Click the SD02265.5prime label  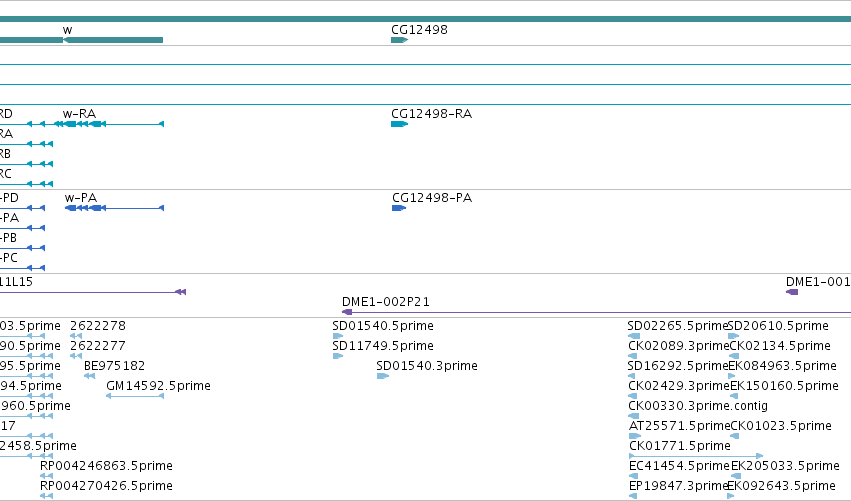[x=677, y=326]
